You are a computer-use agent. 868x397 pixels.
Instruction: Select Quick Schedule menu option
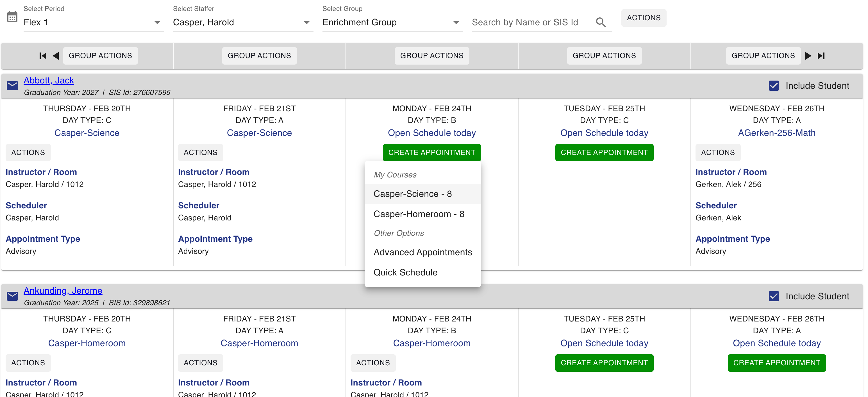coord(405,272)
